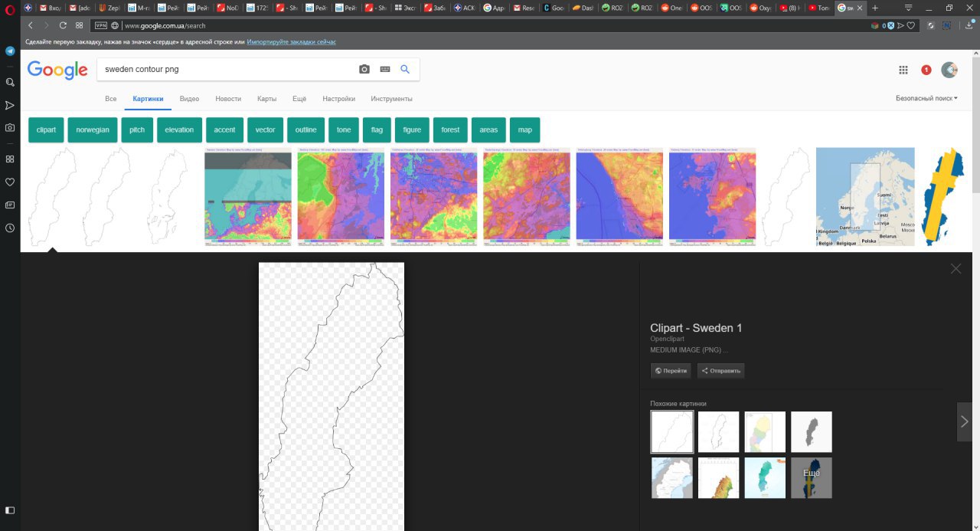This screenshot has width=980, height=531.
Task: Open browsing history from the sidebar
Action: pyautogui.click(x=10, y=228)
